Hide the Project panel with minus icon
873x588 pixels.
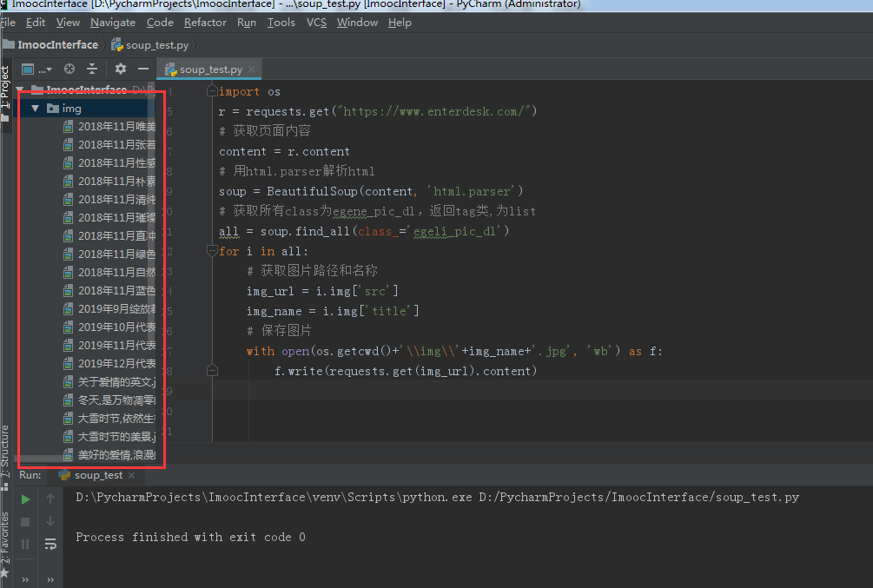[x=143, y=69]
